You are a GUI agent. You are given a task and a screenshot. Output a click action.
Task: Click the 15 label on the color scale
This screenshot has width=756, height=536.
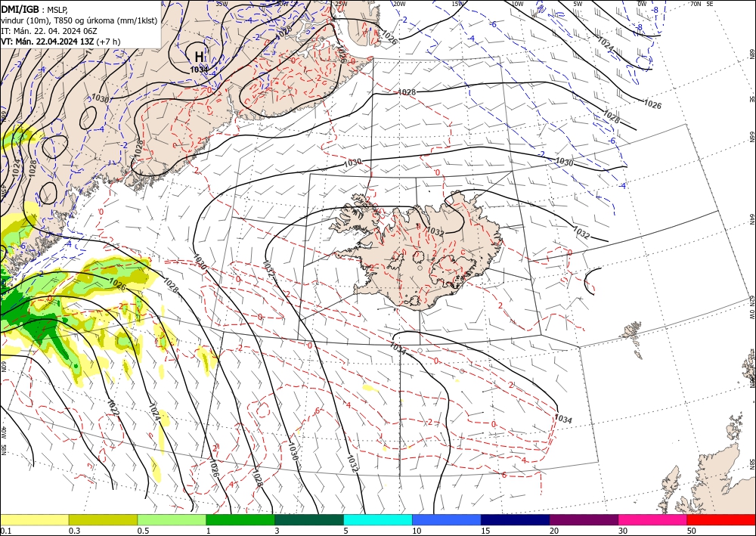pyautogui.click(x=485, y=531)
